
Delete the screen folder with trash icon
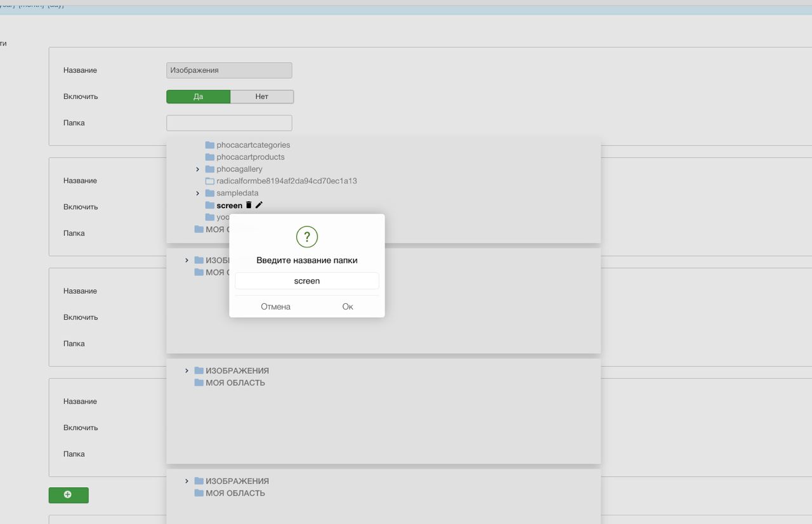click(x=249, y=205)
